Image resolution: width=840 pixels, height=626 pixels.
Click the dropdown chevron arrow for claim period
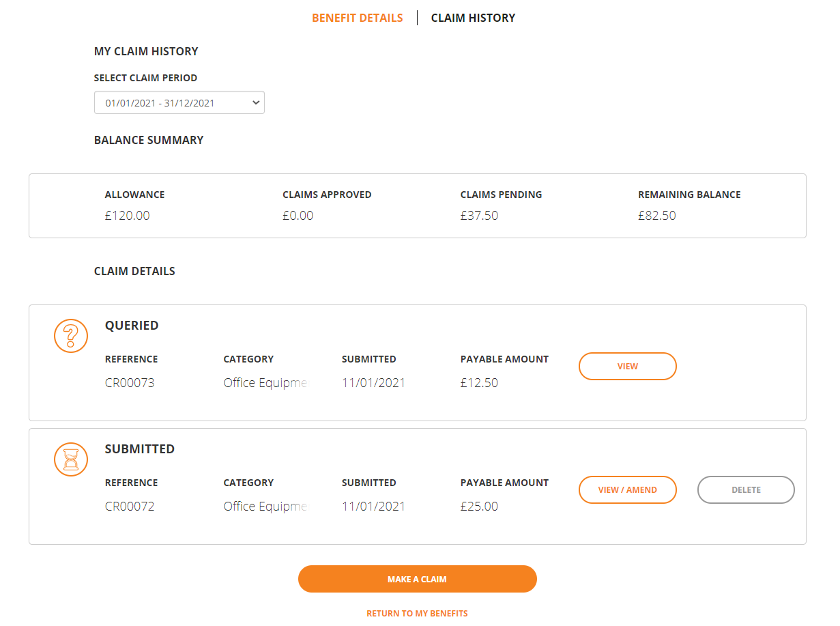click(x=256, y=102)
